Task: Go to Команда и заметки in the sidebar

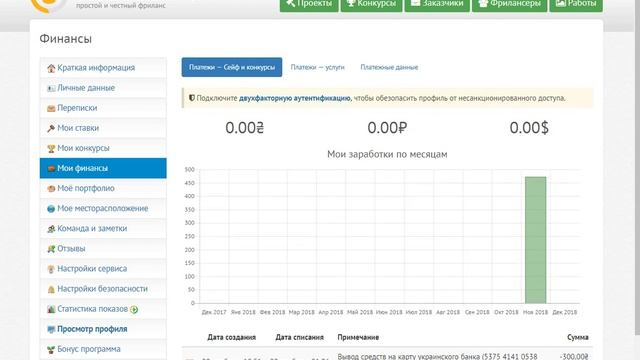Action: (x=103, y=228)
